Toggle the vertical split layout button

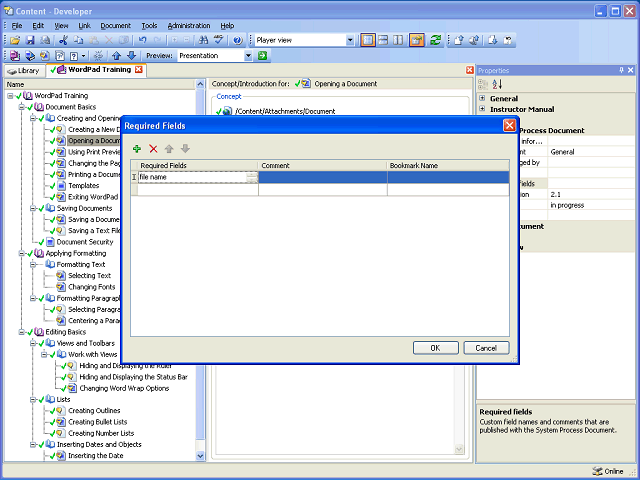coord(398,40)
